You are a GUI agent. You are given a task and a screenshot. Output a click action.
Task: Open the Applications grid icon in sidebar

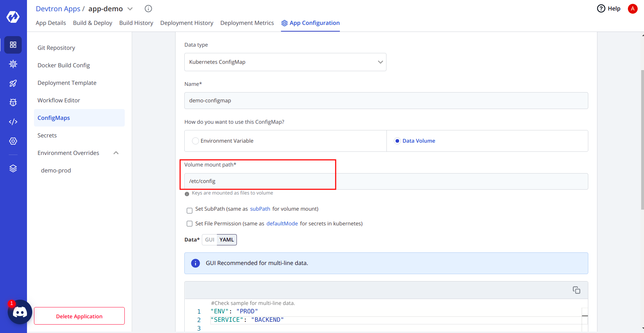pos(13,45)
